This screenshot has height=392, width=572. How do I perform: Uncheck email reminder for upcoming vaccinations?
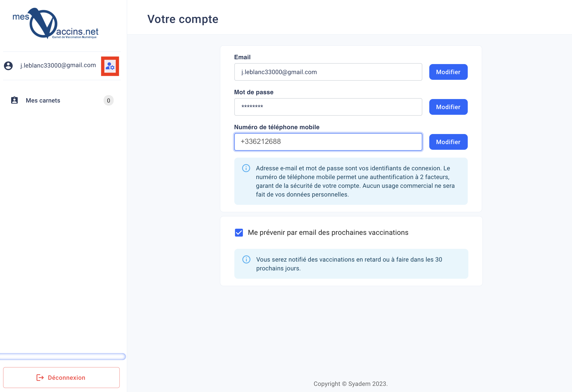(x=239, y=232)
